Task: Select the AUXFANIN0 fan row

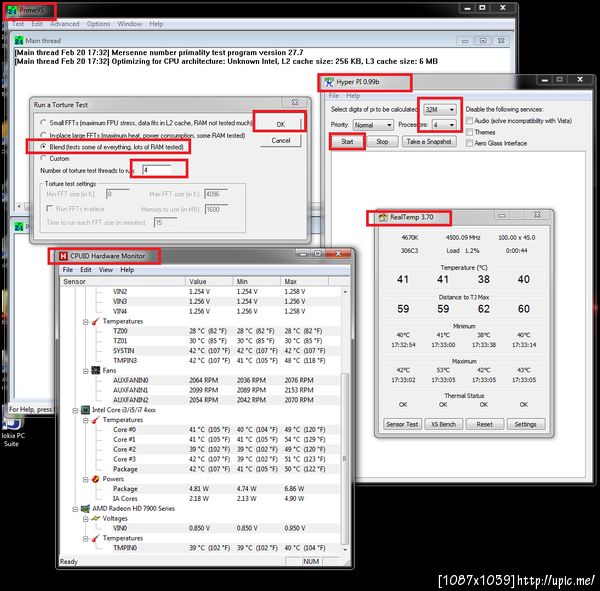Action: click(x=199, y=380)
